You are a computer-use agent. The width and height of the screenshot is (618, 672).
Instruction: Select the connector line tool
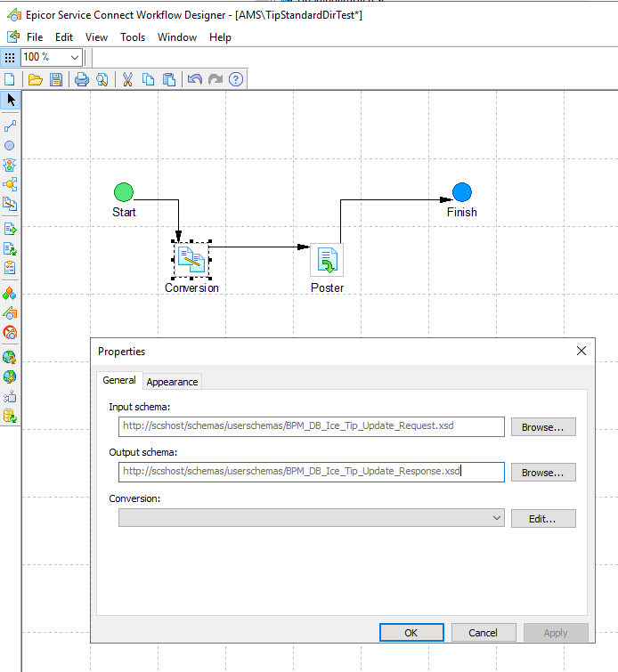click(x=10, y=126)
